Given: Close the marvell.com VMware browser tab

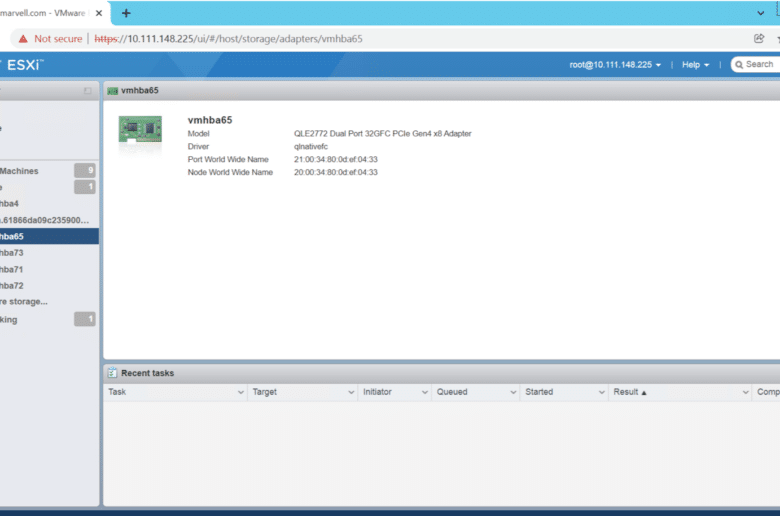Looking at the screenshot, I should pos(98,13).
